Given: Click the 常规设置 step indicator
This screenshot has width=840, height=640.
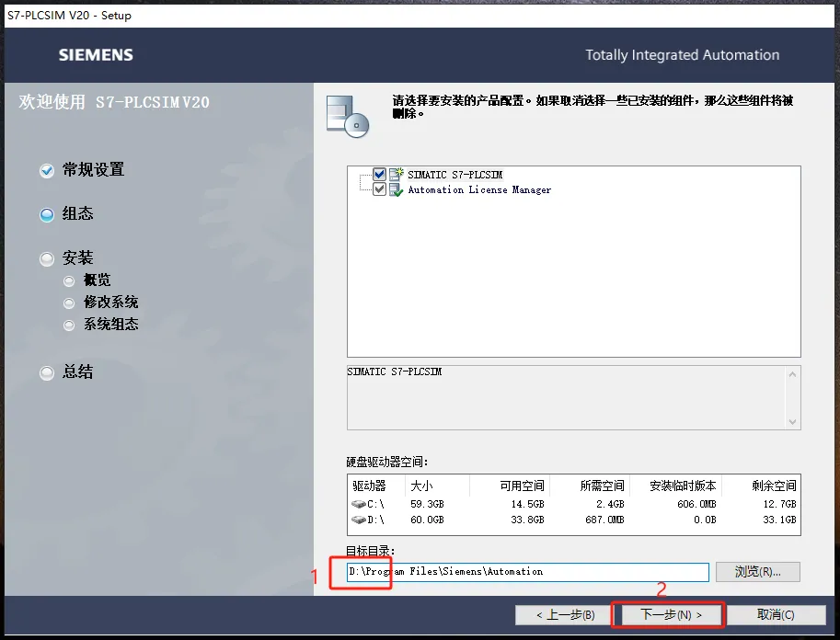Looking at the screenshot, I should 47,171.
